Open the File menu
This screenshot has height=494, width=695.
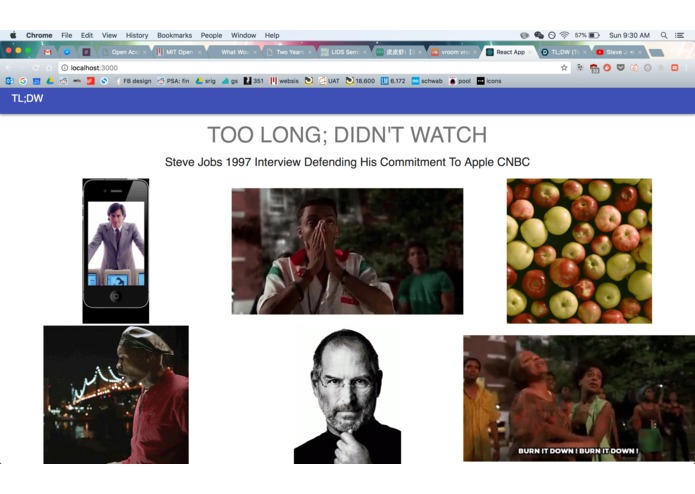coord(66,35)
